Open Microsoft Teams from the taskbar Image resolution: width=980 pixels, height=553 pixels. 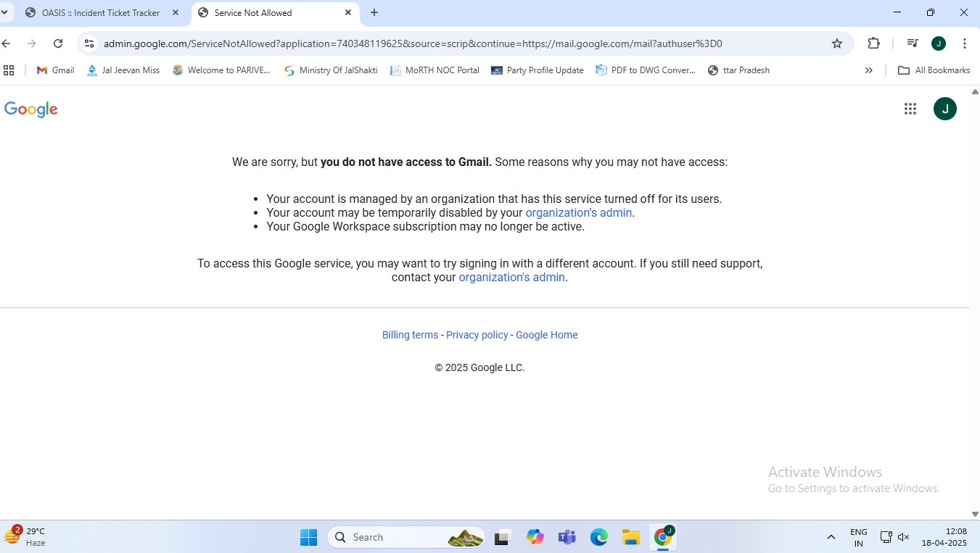[567, 537]
